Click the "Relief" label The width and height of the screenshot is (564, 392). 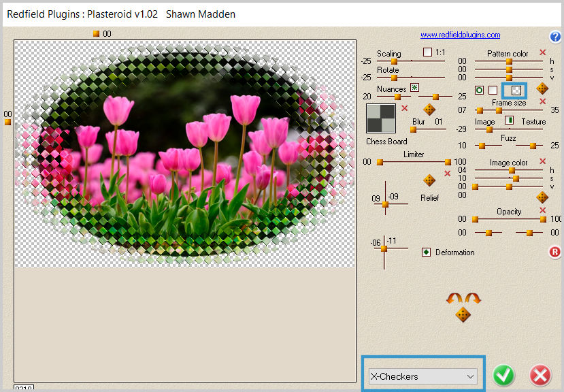[x=429, y=197]
